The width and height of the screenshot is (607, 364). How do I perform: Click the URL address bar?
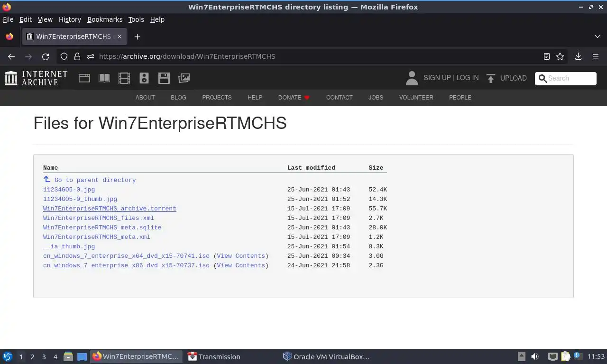(313, 56)
